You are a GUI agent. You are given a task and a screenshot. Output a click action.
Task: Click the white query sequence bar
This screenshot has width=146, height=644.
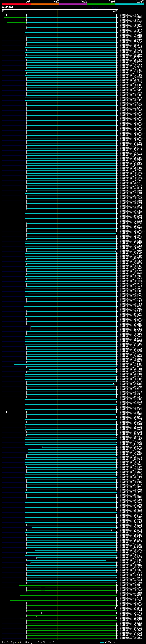click(60, 10)
